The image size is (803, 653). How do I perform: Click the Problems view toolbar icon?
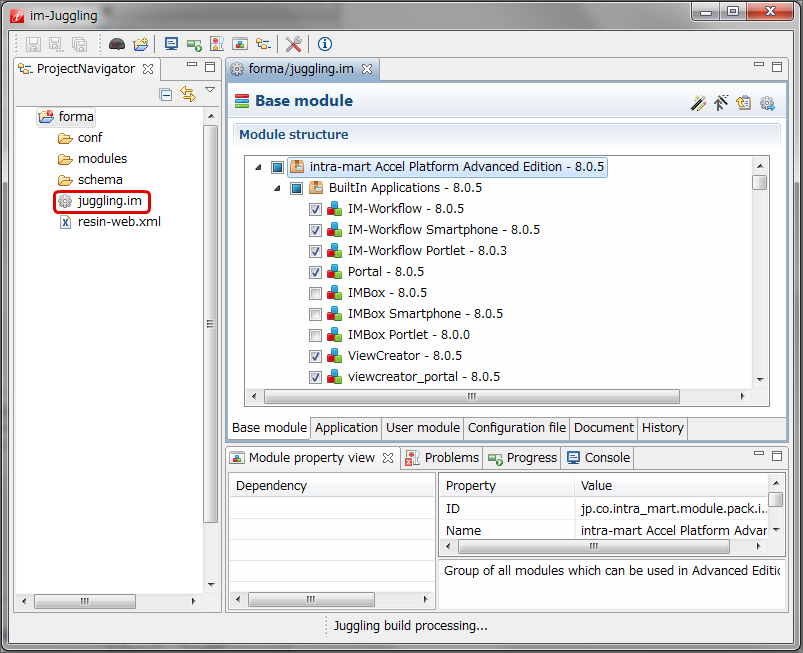pyautogui.click(x=217, y=45)
